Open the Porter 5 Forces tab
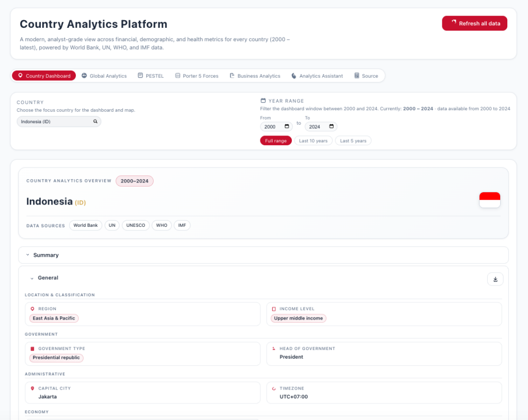Screen dimensions: 528x420 coord(196,76)
